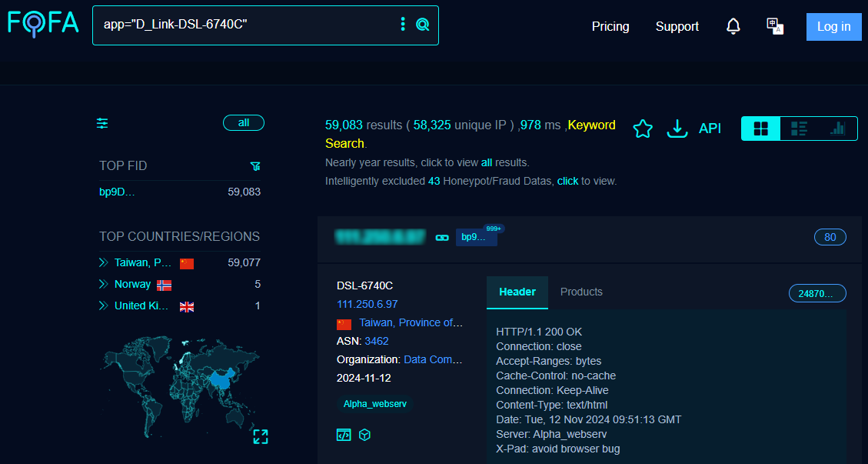Click 'all' in nearly year results line
868x464 pixels.
tap(487, 163)
